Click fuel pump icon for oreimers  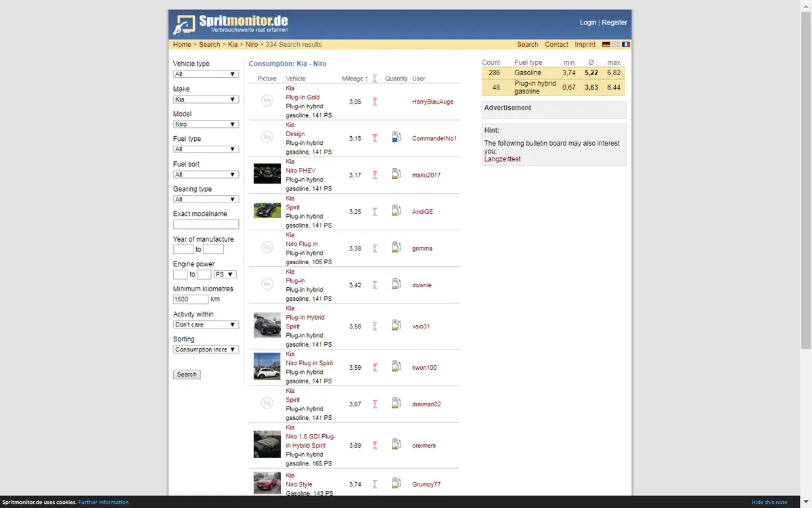[x=397, y=444]
